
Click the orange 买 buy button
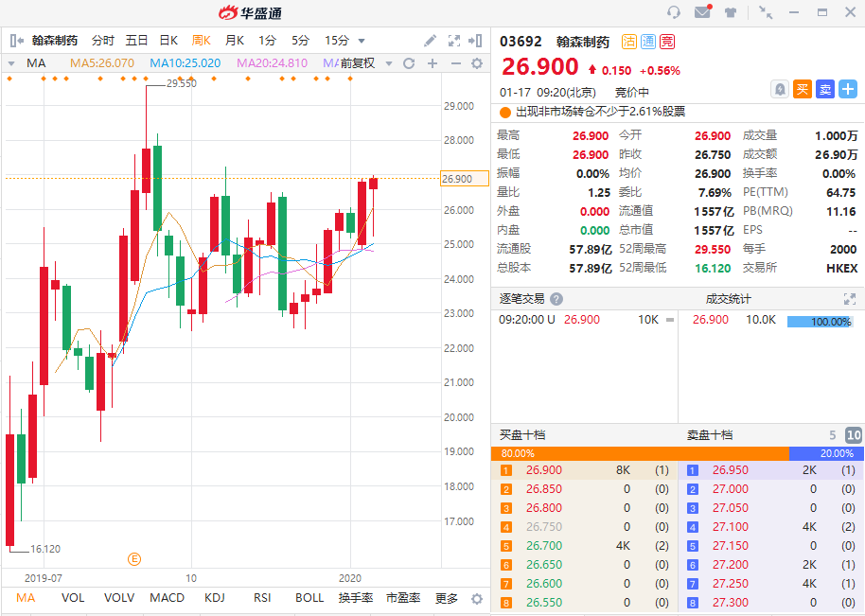click(803, 89)
